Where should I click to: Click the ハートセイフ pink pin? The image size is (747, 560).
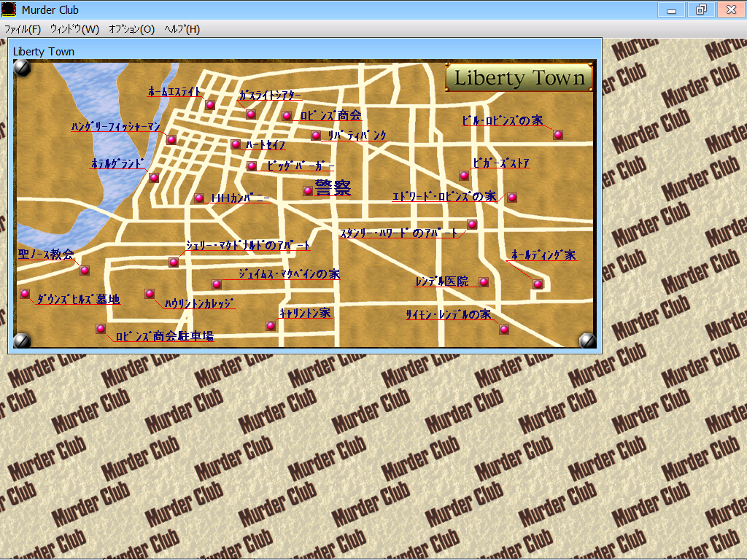(236, 144)
